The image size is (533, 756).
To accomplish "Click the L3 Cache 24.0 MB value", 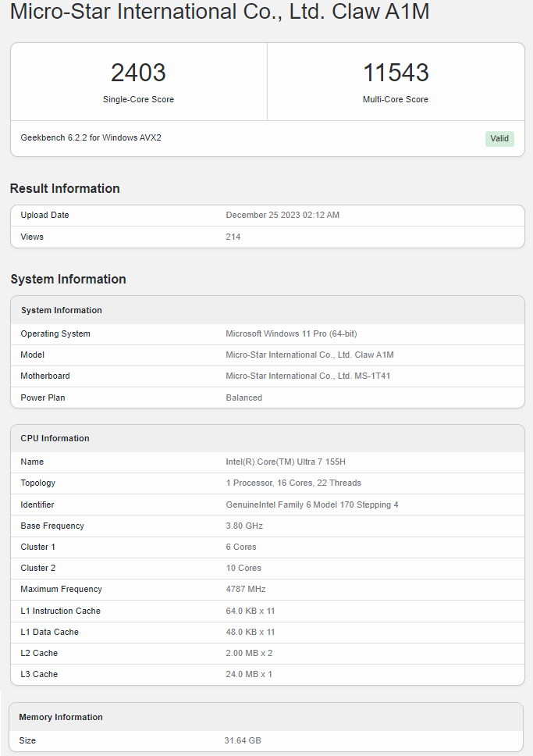I will click(x=249, y=674).
